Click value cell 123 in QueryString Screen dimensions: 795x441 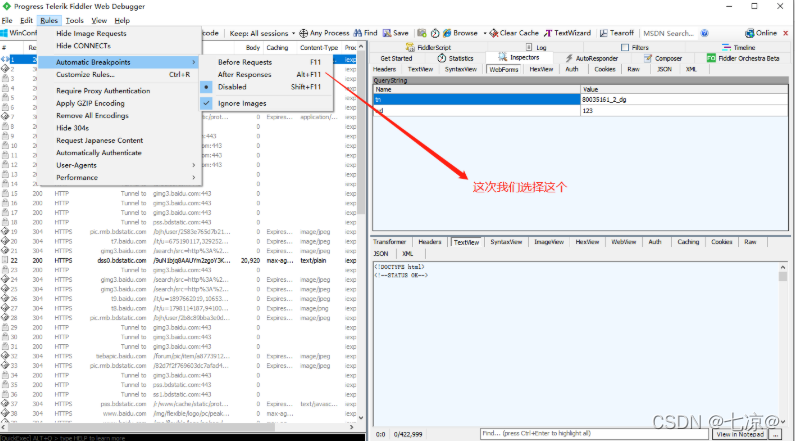pos(683,111)
